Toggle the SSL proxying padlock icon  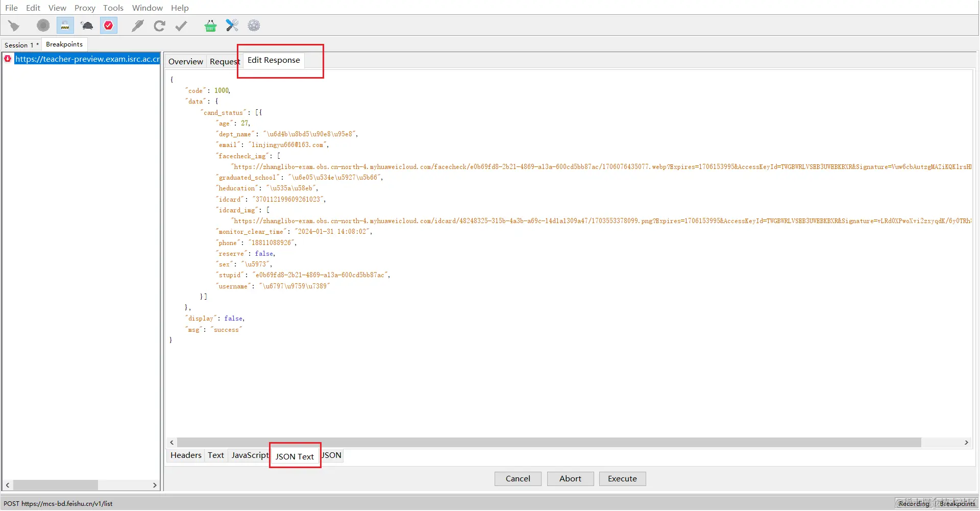coord(65,26)
